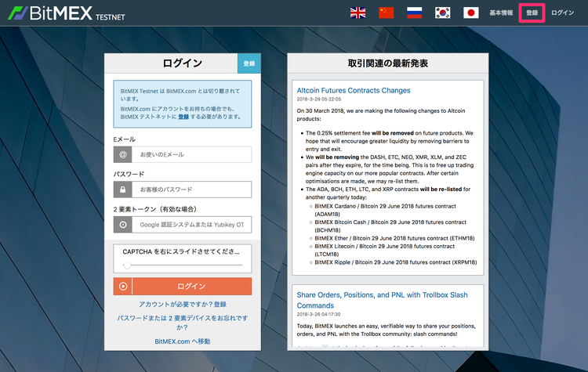588x372 pixels.
Task: Select the Japanese flag language
Action: point(471,13)
